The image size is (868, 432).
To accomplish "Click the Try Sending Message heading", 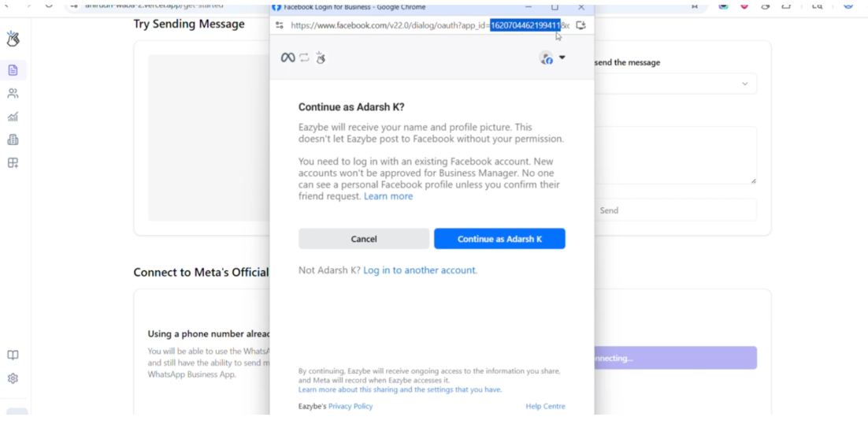I will (189, 24).
